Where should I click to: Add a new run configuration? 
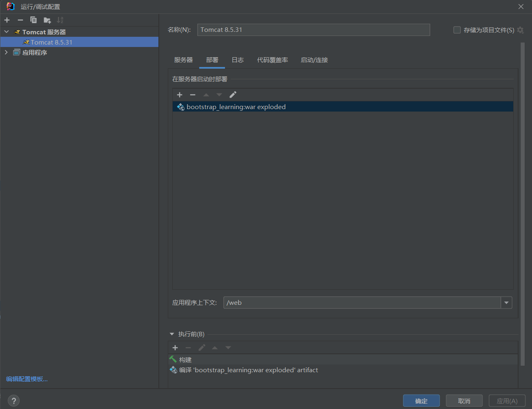click(x=7, y=20)
